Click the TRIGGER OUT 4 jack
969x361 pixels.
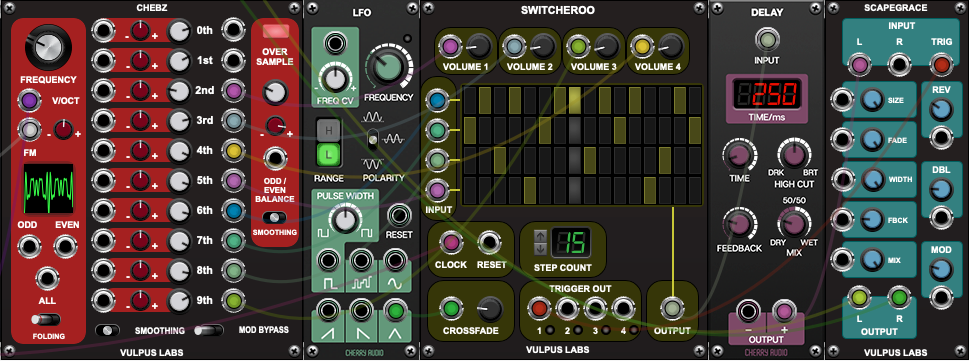[624, 308]
